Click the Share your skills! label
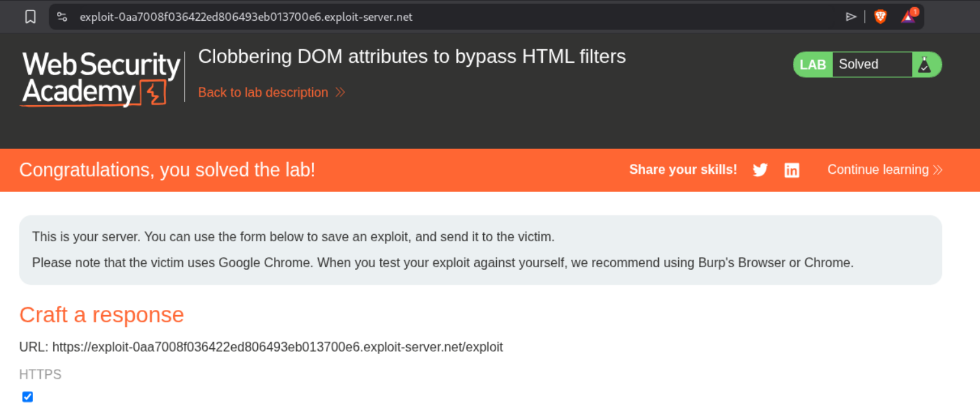The image size is (980, 415). (683, 170)
